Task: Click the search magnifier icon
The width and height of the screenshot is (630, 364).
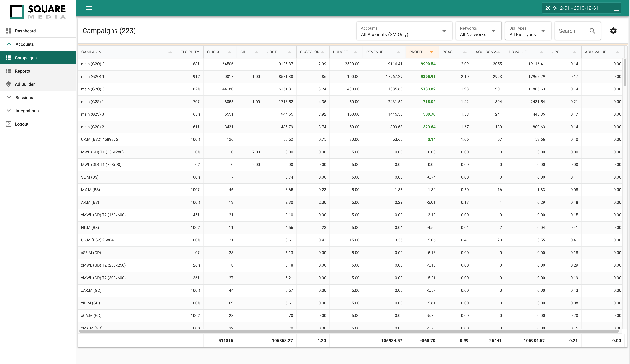Action: pyautogui.click(x=592, y=31)
